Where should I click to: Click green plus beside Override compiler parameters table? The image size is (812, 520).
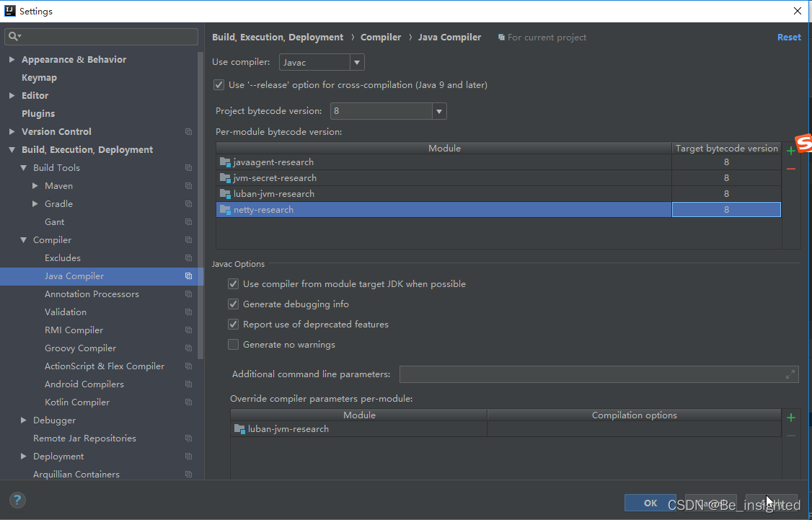[x=790, y=417]
